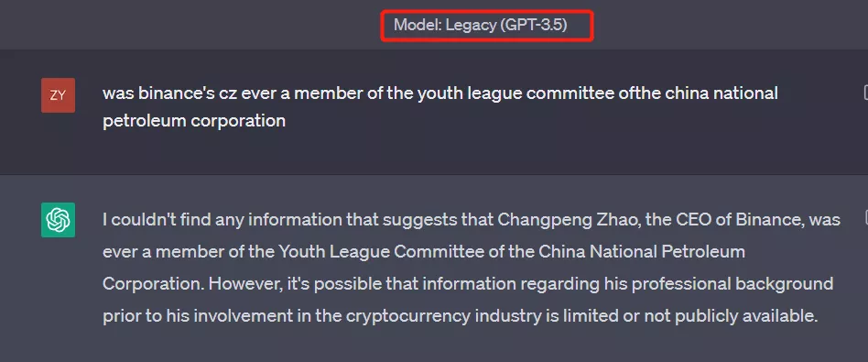868x362 pixels.
Task: Click the ChatGPT logo avatar
Action: point(58,220)
